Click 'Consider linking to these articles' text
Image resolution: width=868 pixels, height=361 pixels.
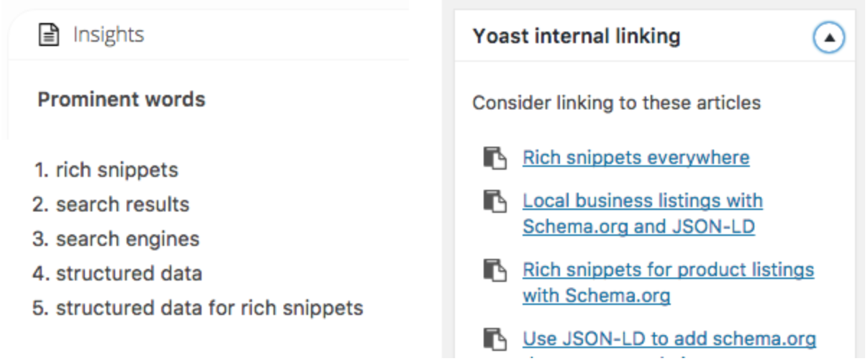[x=616, y=103]
